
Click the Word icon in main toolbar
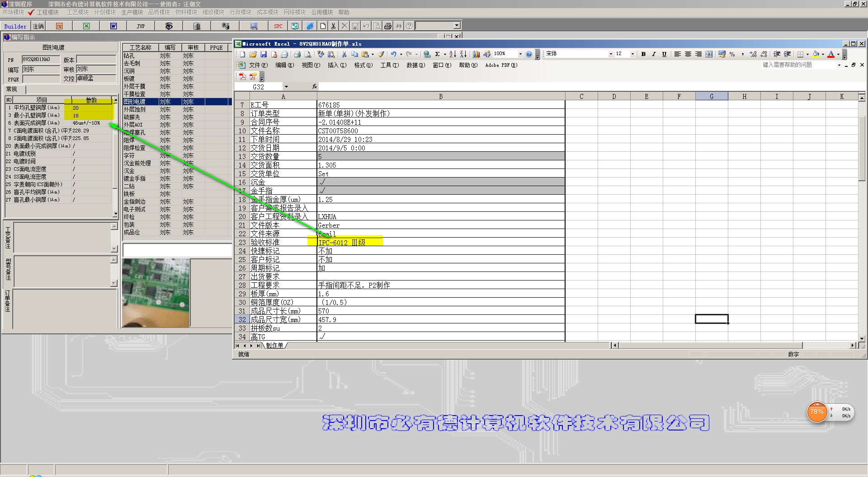coord(113,26)
